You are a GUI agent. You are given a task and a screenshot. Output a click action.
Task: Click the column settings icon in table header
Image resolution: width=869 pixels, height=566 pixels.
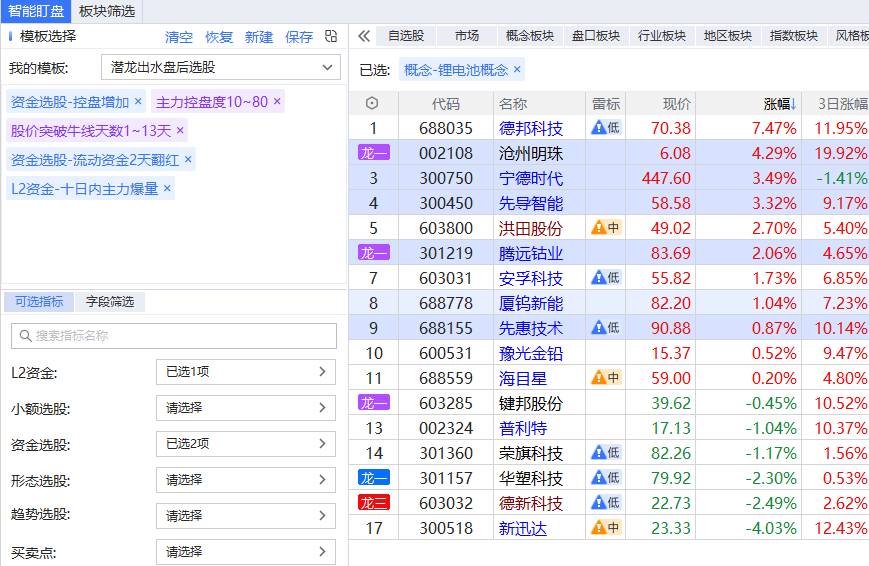373,104
